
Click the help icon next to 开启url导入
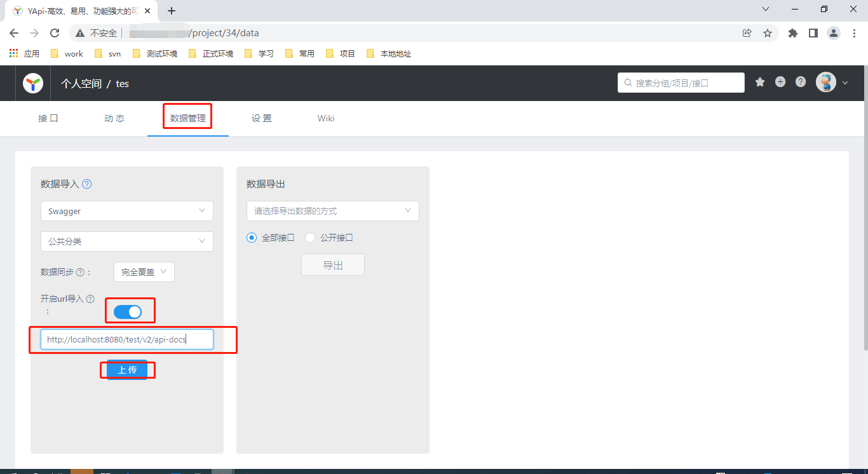pos(90,298)
